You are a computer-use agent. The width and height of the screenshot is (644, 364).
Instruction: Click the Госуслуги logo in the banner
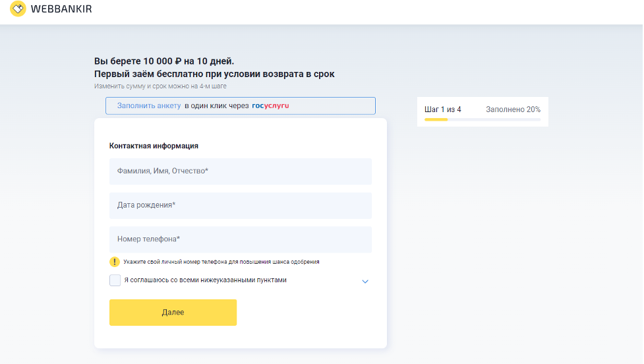pyautogui.click(x=270, y=106)
